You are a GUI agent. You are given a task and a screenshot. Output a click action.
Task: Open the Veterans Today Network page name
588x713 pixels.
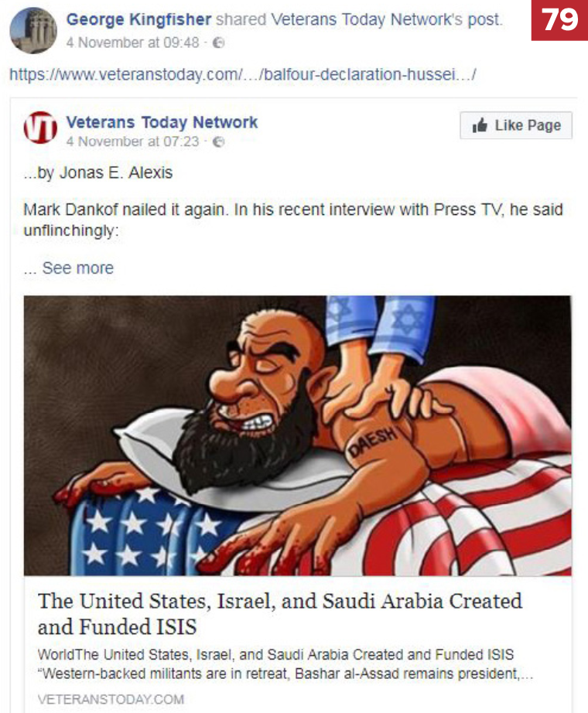[162, 122]
